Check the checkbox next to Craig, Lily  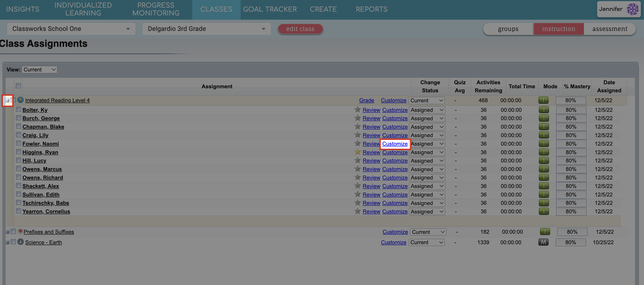coord(19,134)
